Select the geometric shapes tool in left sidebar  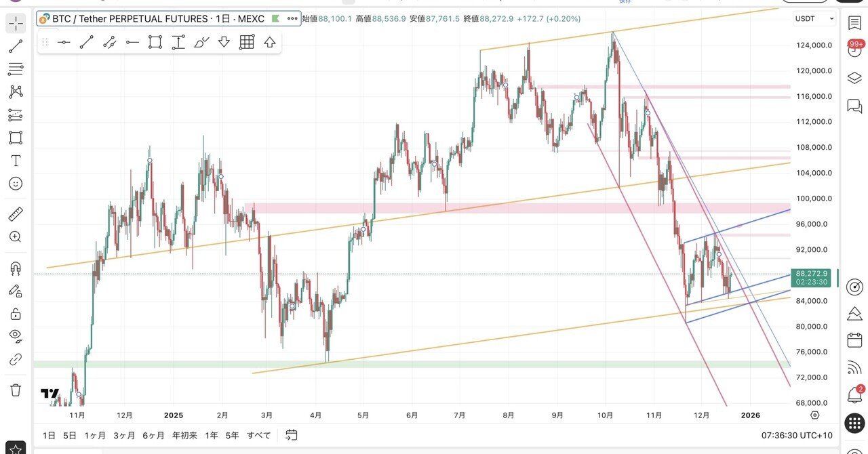tap(16, 138)
